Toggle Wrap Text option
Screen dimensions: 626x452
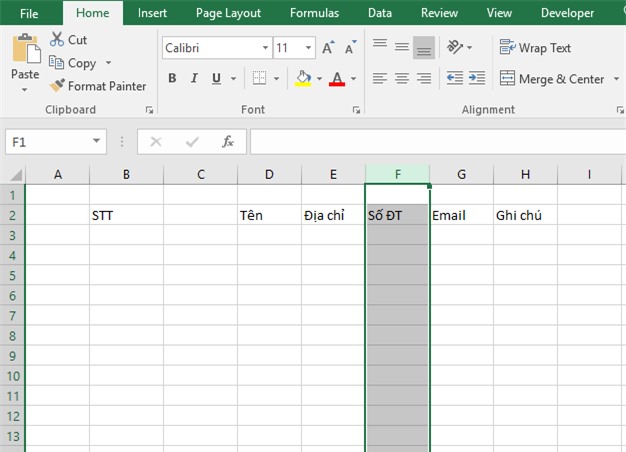click(x=536, y=48)
